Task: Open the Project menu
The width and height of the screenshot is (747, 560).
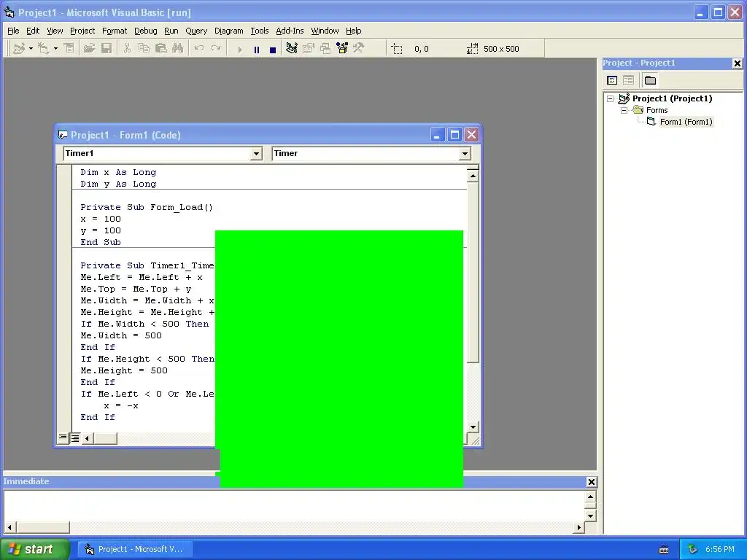Action: (82, 31)
